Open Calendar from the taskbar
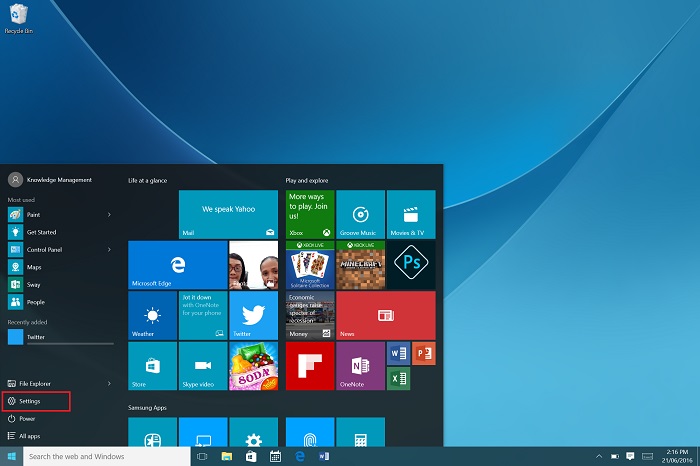The image size is (700, 466). click(275, 456)
